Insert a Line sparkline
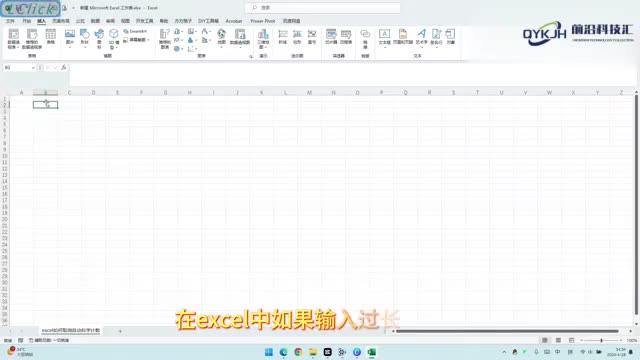 [x=282, y=37]
